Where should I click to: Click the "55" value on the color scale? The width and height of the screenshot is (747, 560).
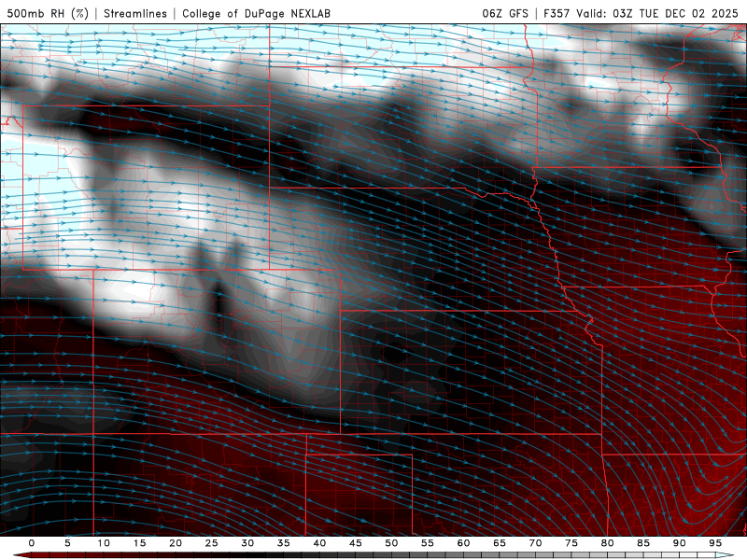coord(428,543)
